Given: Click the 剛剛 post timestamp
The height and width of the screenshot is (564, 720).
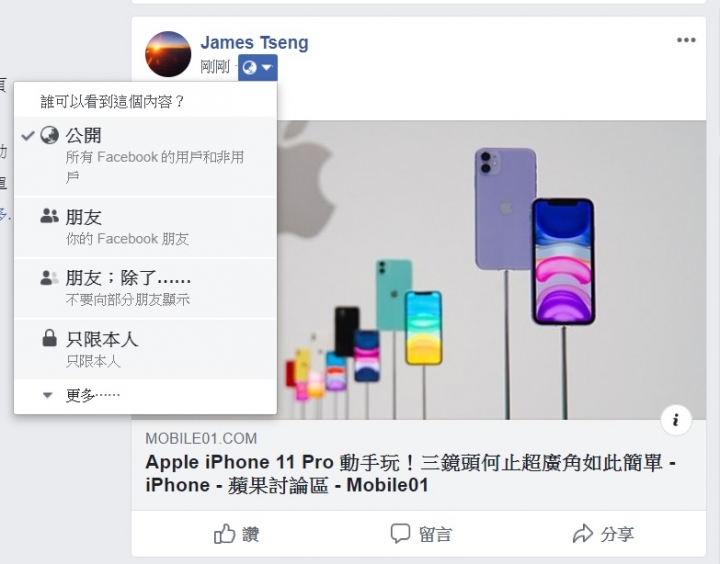Looking at the screenshot, I should tap(215, 68).
